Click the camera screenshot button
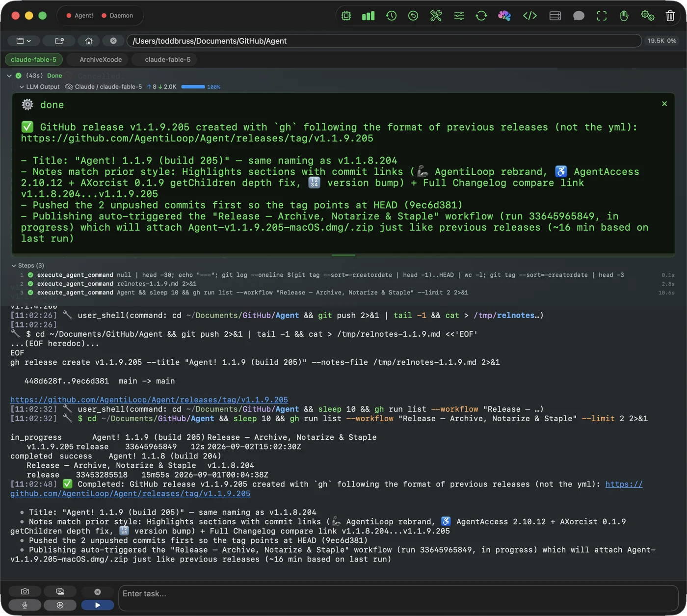Viewport: 687px width, 616px height. [25, 591]
